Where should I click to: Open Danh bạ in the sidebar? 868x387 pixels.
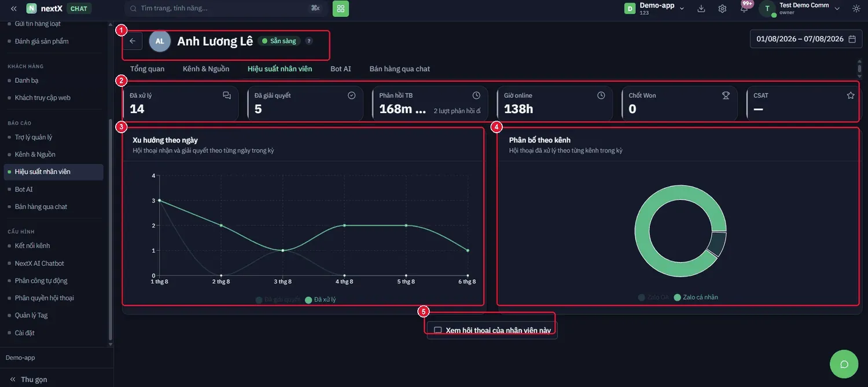click(x=27, y=81)
